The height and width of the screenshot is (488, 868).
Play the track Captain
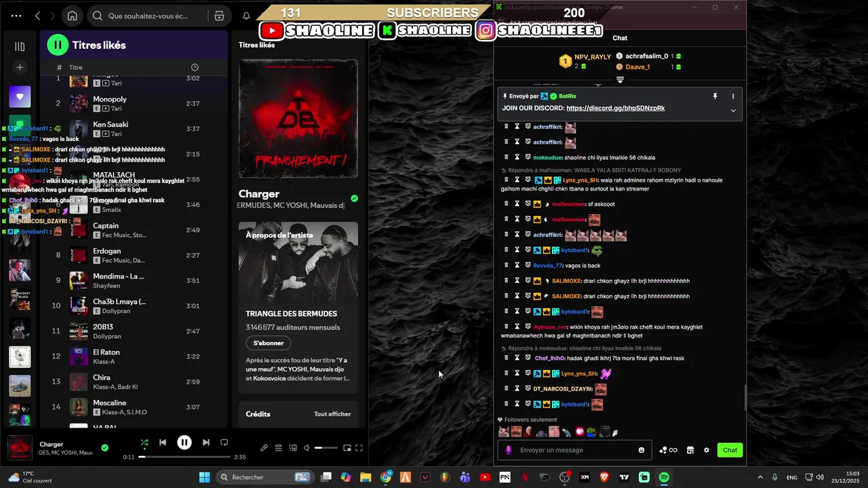coord(136,230)
